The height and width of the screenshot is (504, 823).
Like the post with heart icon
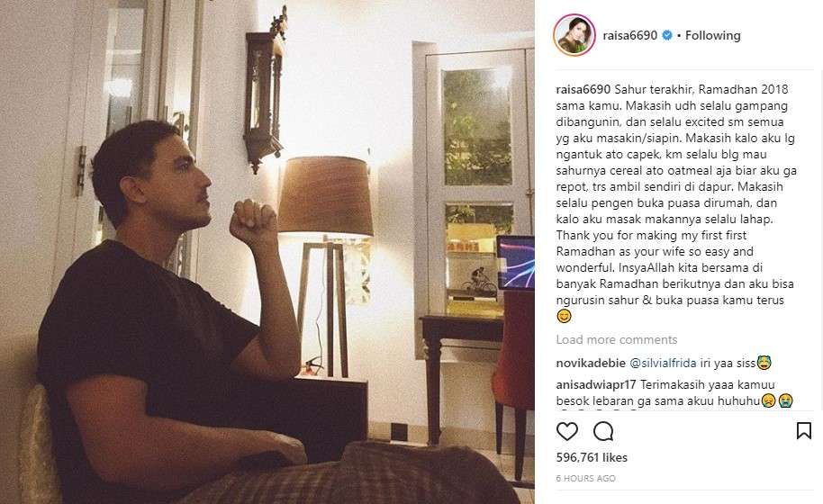point(567,431)
